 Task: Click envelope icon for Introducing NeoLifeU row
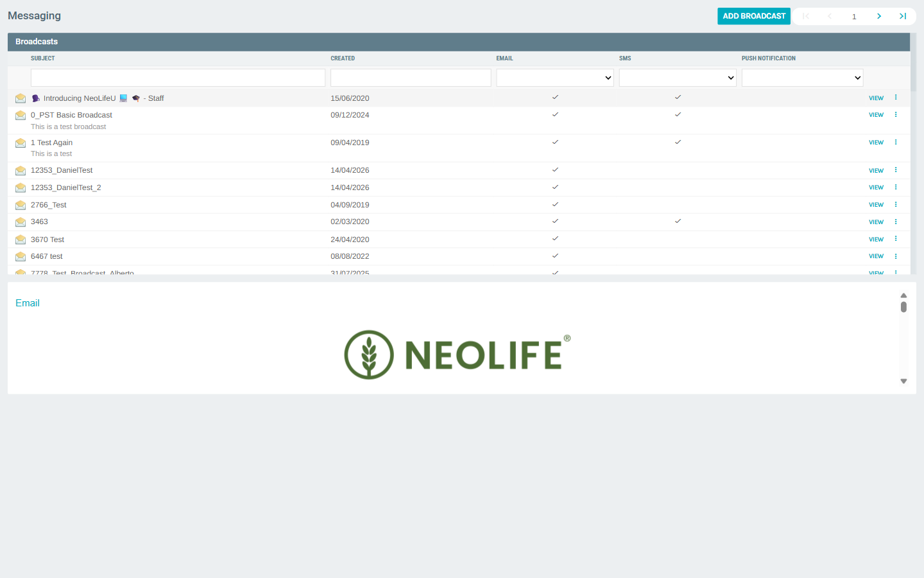21,98
